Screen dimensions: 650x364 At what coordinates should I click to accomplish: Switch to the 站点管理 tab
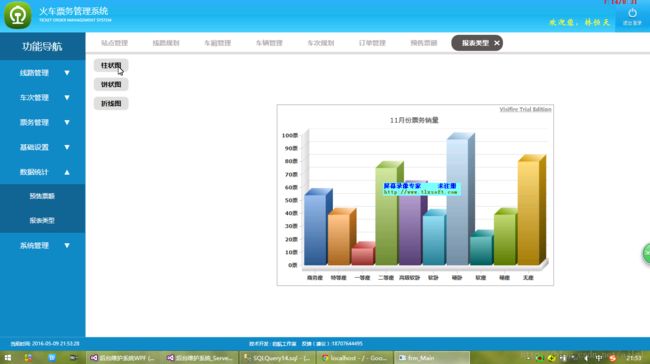114,43
